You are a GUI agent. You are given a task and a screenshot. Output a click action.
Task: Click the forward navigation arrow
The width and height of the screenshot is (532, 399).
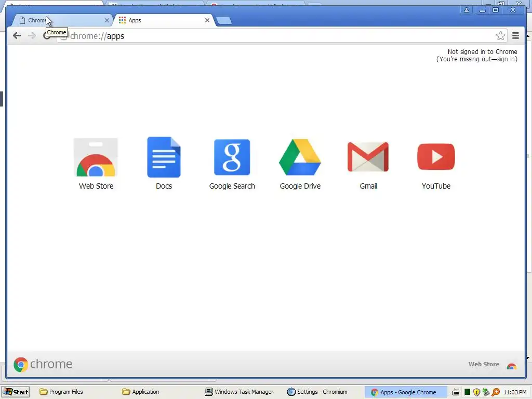click(x=32, y=36)
